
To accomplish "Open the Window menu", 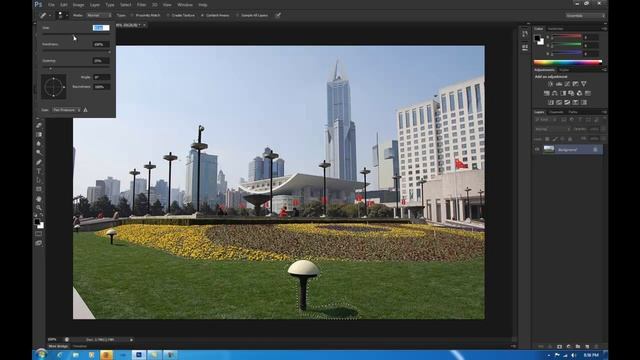I will click(x=185, y=5).
